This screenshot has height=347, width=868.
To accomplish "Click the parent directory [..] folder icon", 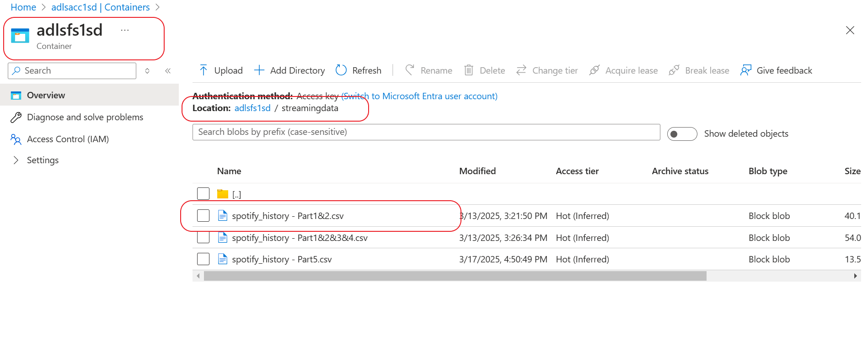I will [223, 194].
